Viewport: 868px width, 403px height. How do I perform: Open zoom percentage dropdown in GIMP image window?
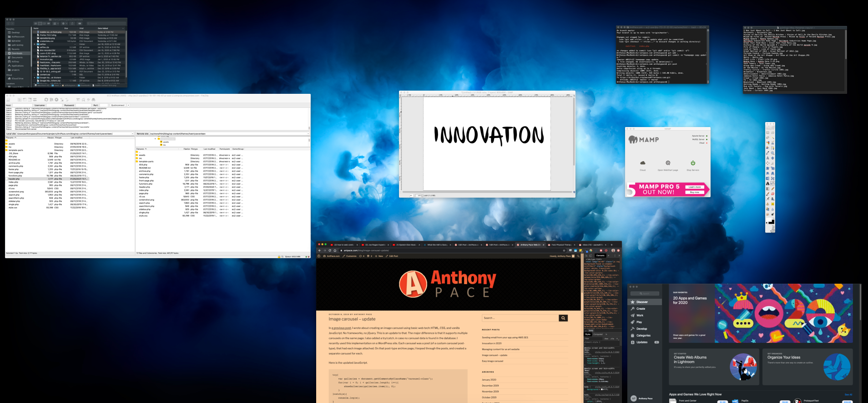(423, 195)
